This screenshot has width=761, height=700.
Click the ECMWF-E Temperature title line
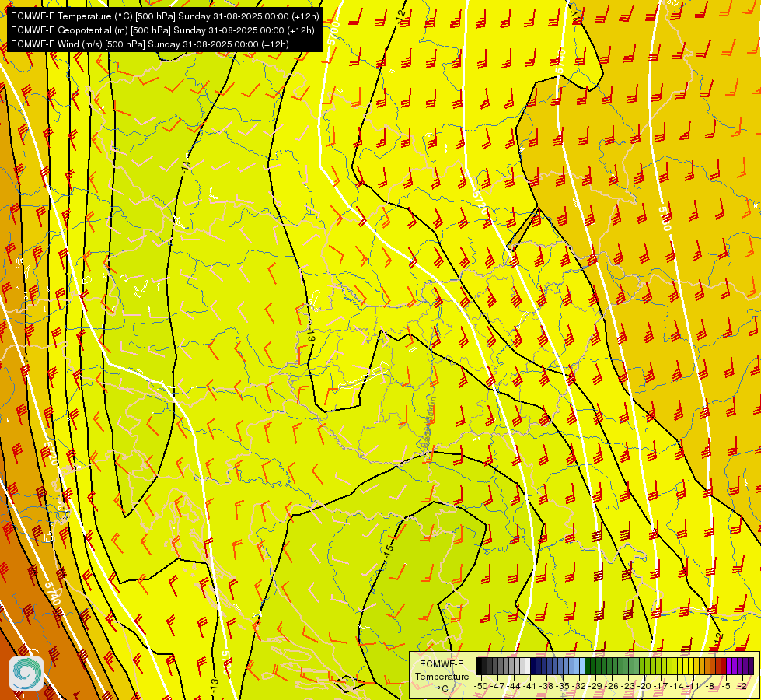tap(165, 16)
